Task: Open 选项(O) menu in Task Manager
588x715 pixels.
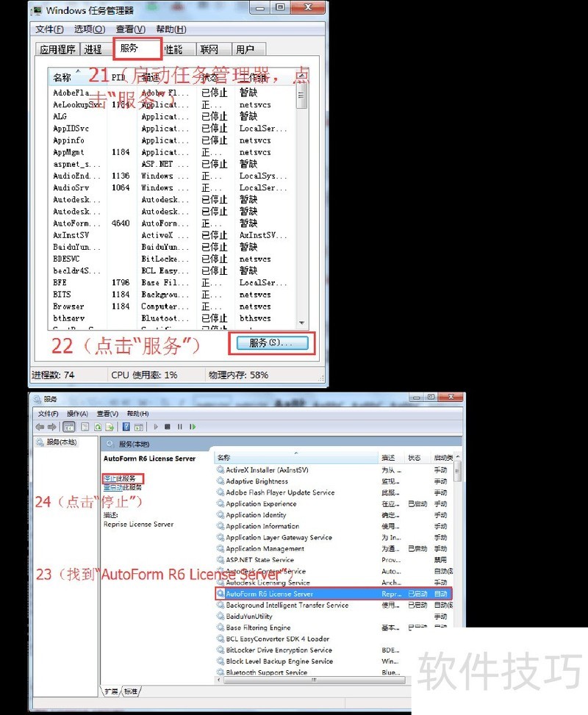Action: click(x=90, y=29)
